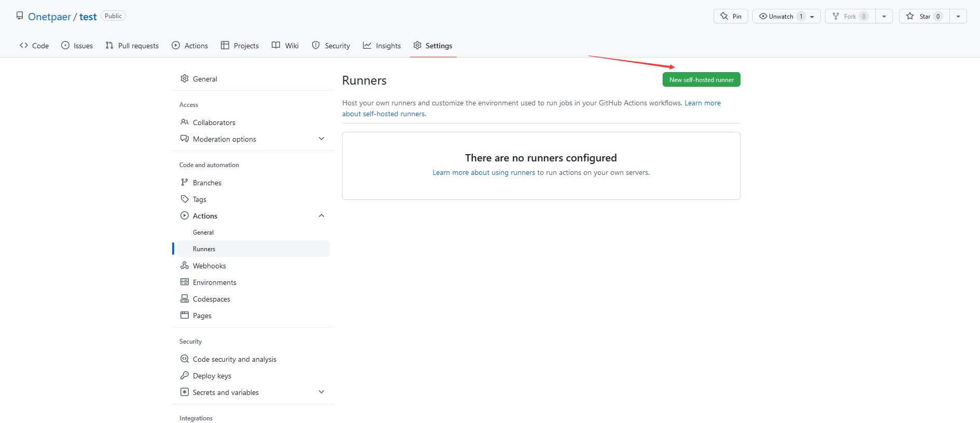Open the Insights tab
Image resolution: width=980 pixels, height=423 pixels.
pyautogui.click(x=382, y=46)
